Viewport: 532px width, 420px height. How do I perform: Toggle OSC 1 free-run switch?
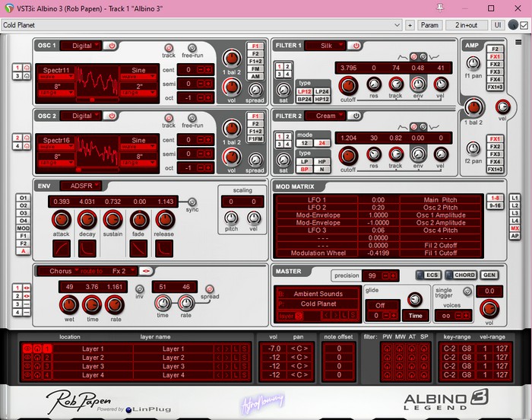(192, 48)
